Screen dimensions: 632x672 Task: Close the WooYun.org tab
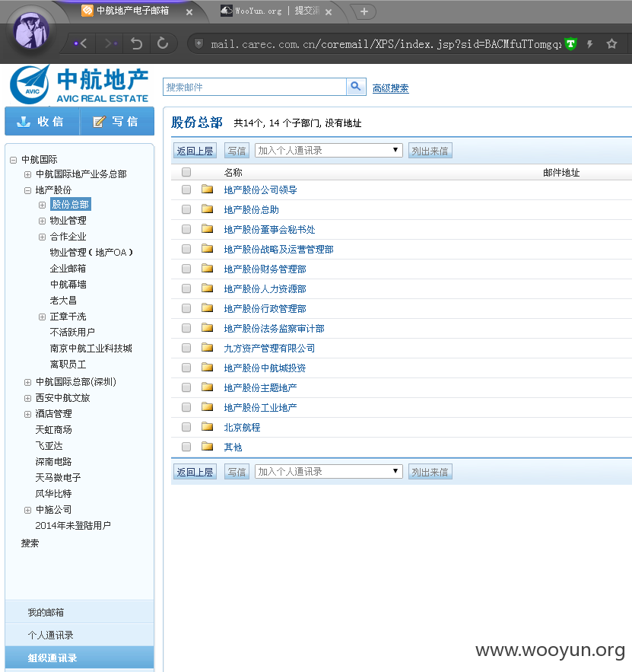(329, 12)
